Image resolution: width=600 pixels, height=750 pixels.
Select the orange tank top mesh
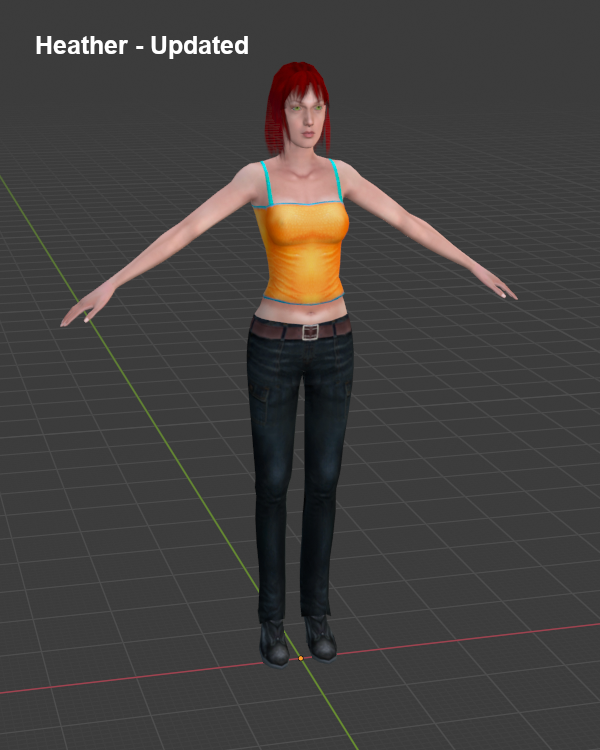(x=302, y=250)
